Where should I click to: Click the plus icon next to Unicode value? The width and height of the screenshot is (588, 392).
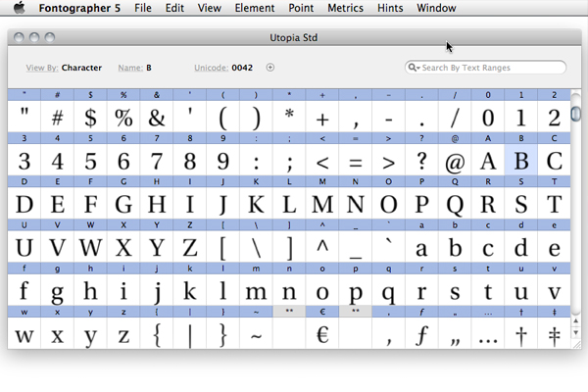click(x=270, y=68)
